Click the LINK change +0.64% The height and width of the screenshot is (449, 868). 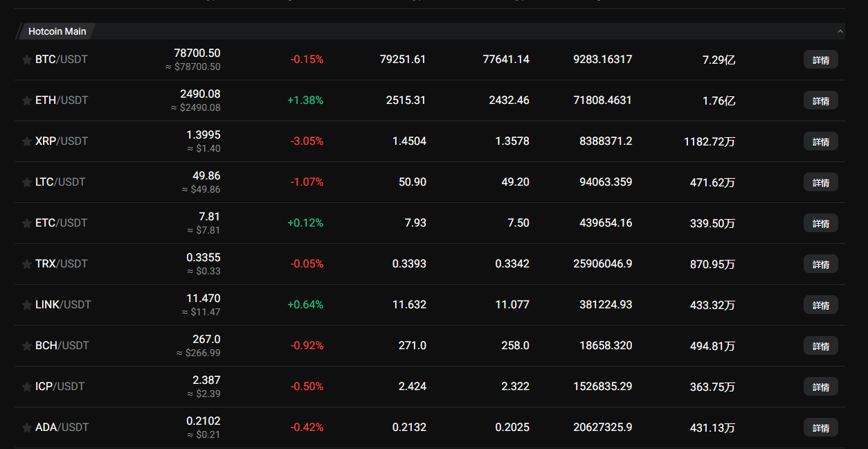(305, 305)
